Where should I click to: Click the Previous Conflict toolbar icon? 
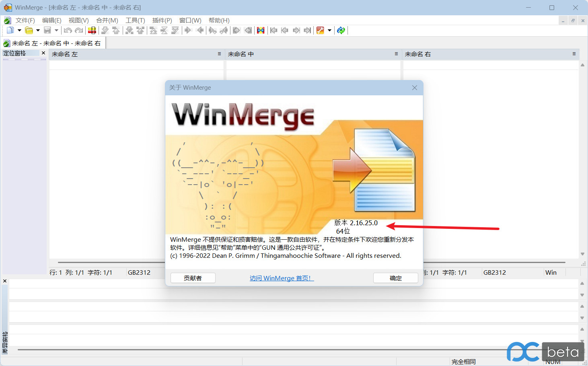(x=140, y=30)
